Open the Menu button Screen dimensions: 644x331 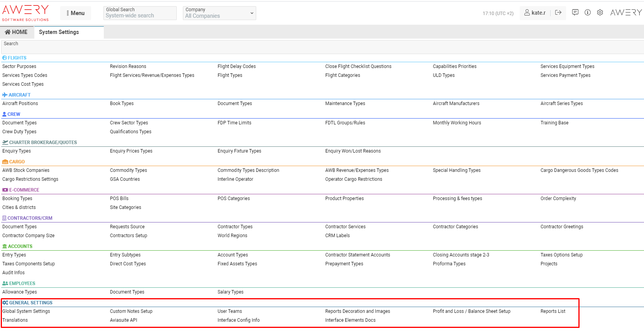pyautogui.click(x=76, y=13)
